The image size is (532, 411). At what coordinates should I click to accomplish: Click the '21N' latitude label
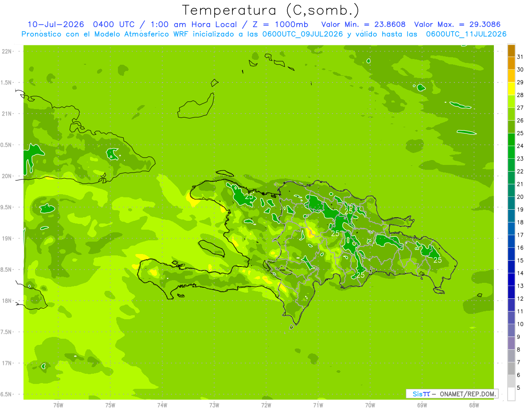tap(7, 114)
